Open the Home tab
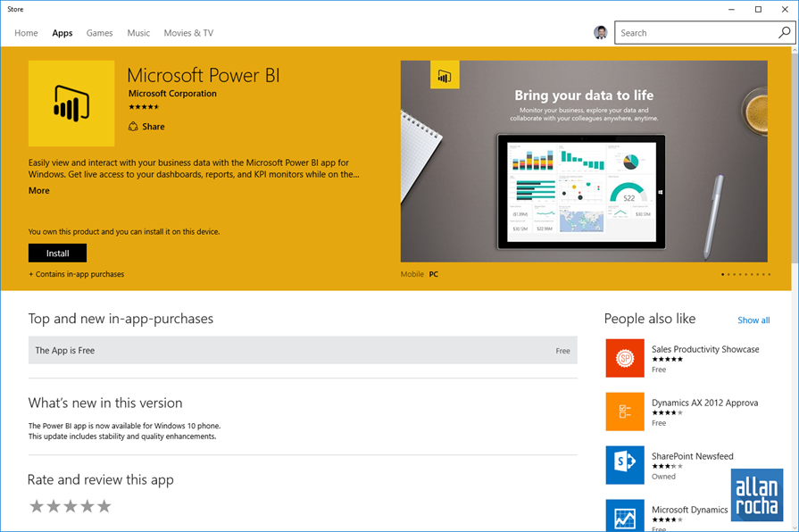This screenshot has height=532, width=799. (x=26, y=33)
